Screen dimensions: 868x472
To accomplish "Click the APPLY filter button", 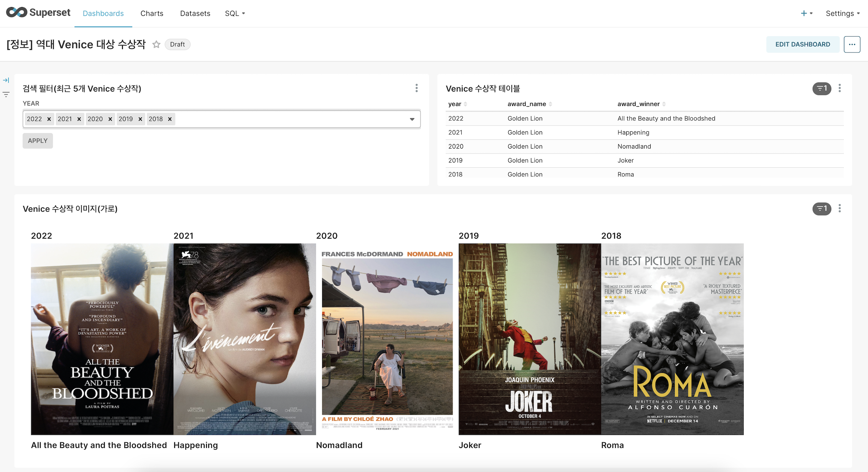I will click(x=38, y=141).
